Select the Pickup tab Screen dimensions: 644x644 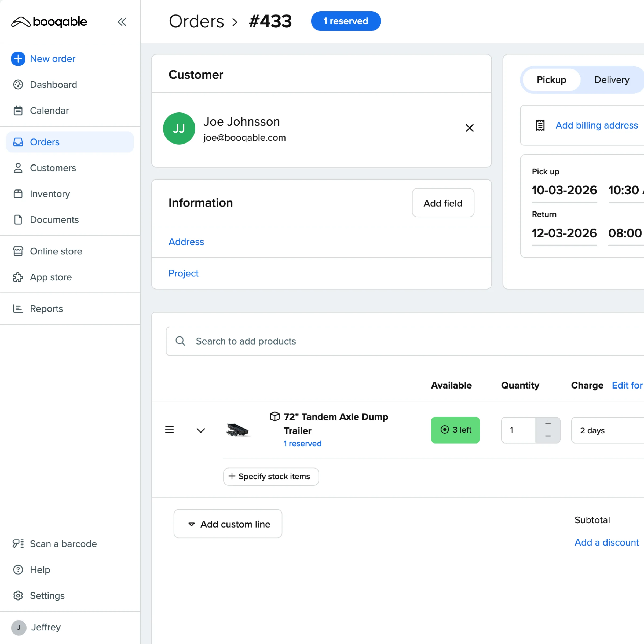point(551,80)
